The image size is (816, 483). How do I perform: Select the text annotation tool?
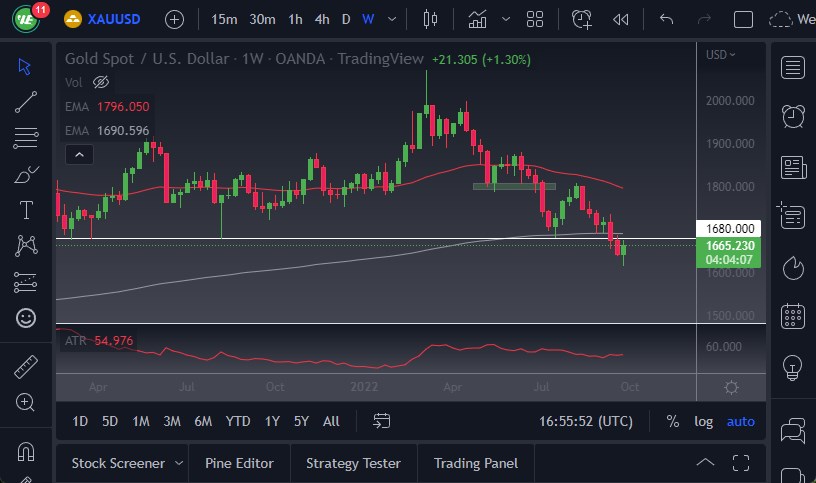[26, 209]
